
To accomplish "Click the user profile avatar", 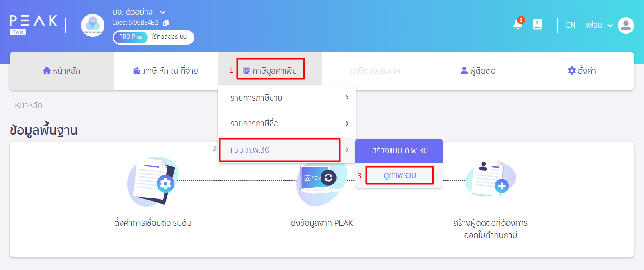I will coord(626,25).
